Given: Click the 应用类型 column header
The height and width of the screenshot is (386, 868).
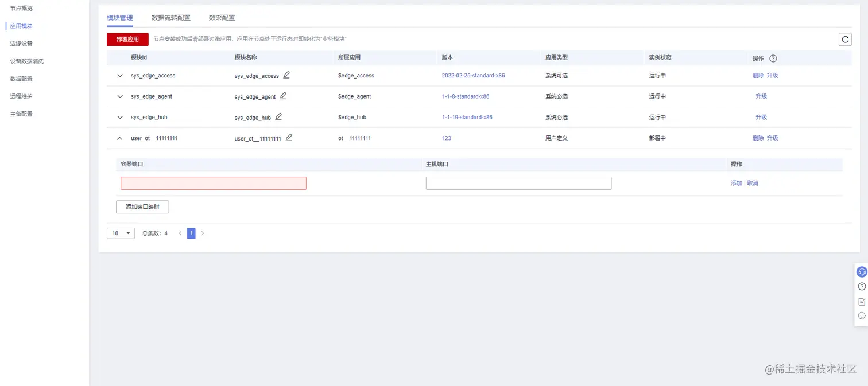Looking at the screenshot, I should [557, 57].
